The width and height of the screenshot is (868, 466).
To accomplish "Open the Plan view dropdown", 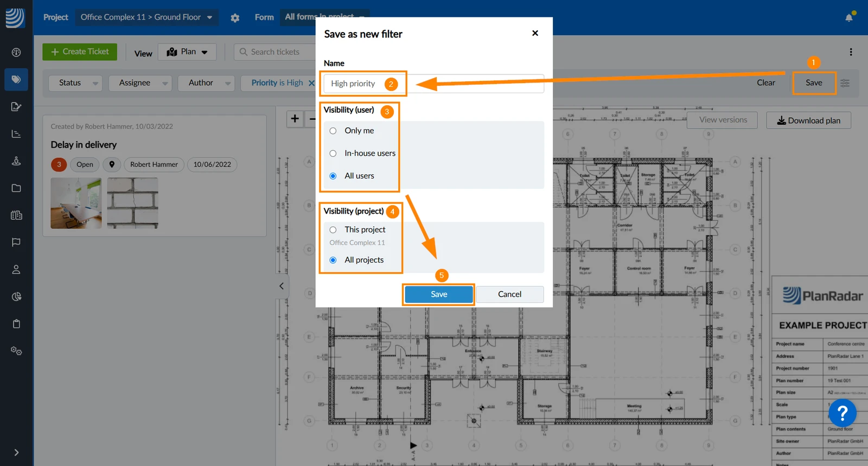I will [x=187, y=52].
